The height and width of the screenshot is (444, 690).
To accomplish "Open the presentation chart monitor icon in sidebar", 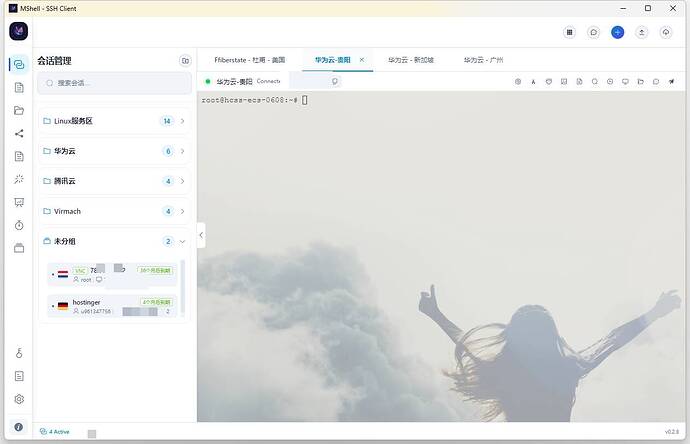I will click(x=19, y=202).
